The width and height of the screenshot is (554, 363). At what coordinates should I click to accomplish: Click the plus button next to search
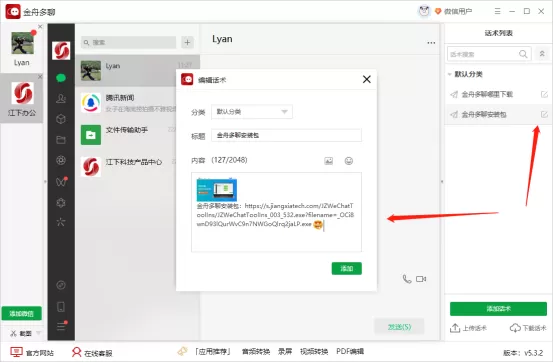pos(187,42)
